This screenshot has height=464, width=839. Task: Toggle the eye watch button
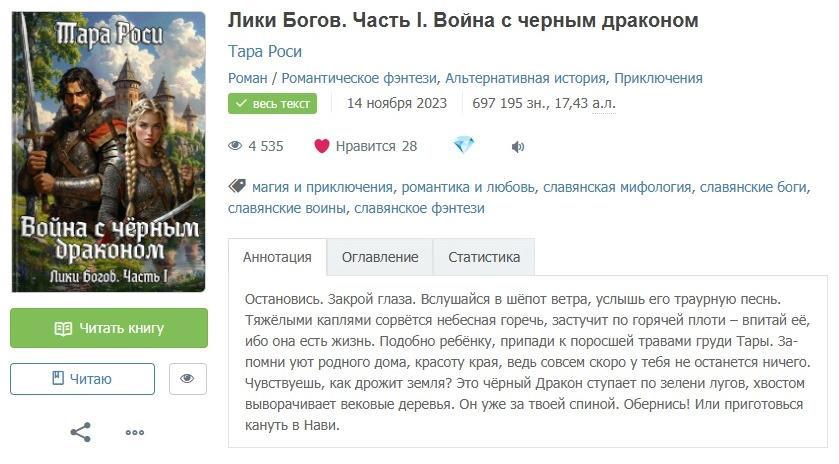pyautogui.click(x=187, y=379)
